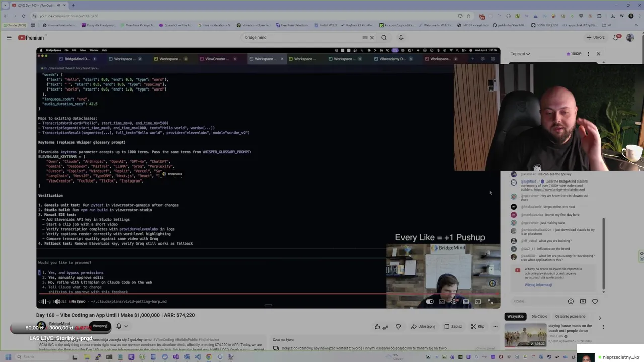This screenshot has width=644, height=362.
Task: Save video with the Zapisz button
Action: [453, 327]
